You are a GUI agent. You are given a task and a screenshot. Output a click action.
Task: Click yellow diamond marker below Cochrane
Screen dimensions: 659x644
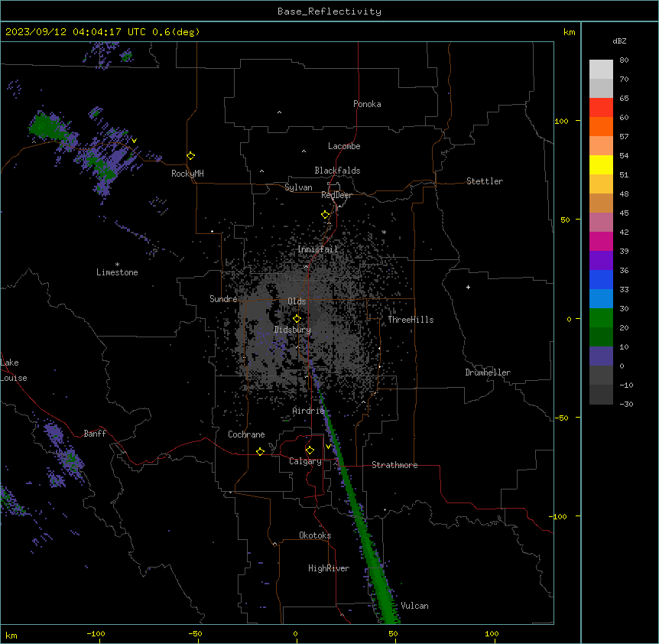260,451
